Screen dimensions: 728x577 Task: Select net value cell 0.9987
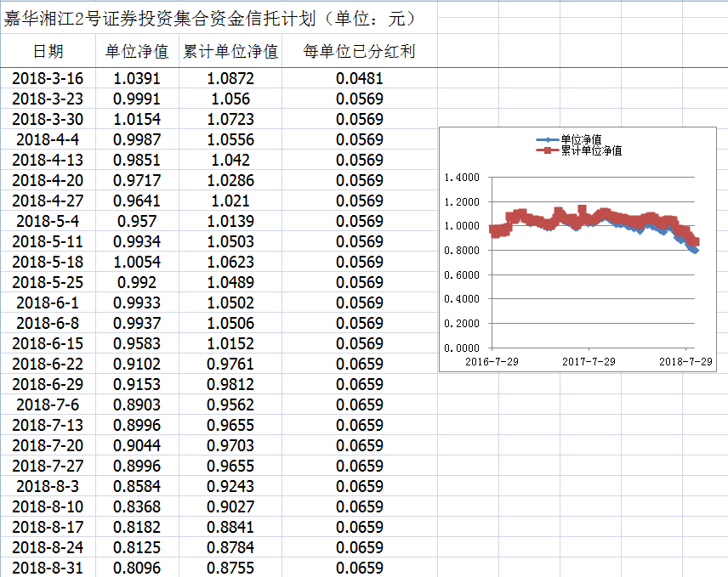coord(137,139)
